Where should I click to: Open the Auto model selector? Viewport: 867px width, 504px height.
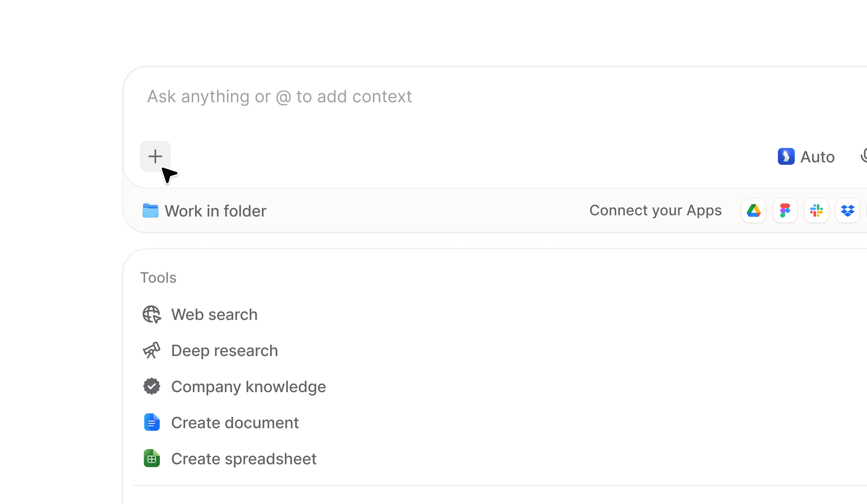tap(806, 157)
